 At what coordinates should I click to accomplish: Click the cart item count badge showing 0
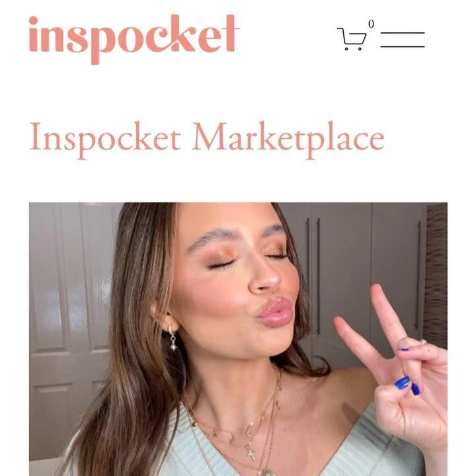click(x=371, y=24)
